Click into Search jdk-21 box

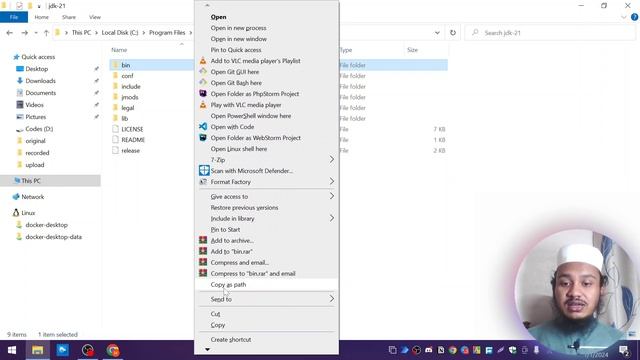550,33
